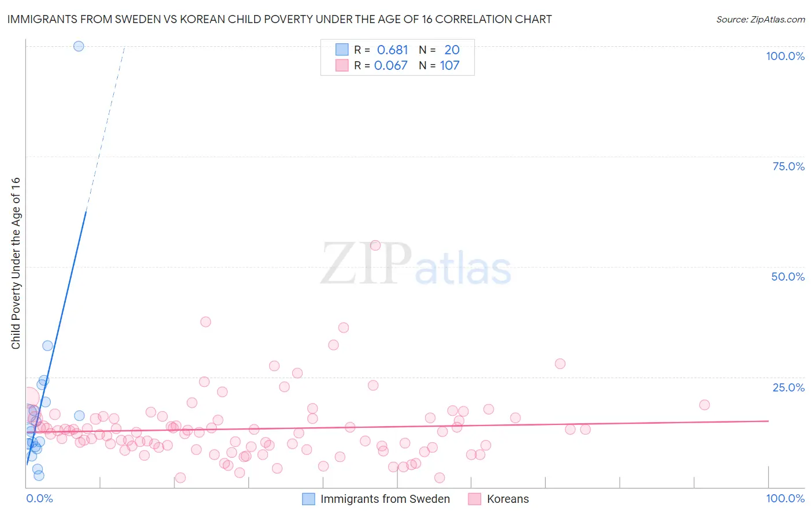Select the Immigrants from Sweden legend label
Image resolution: width=812 pixels, height=515 pixels.
pyautogui.click(x=385, y=499)
